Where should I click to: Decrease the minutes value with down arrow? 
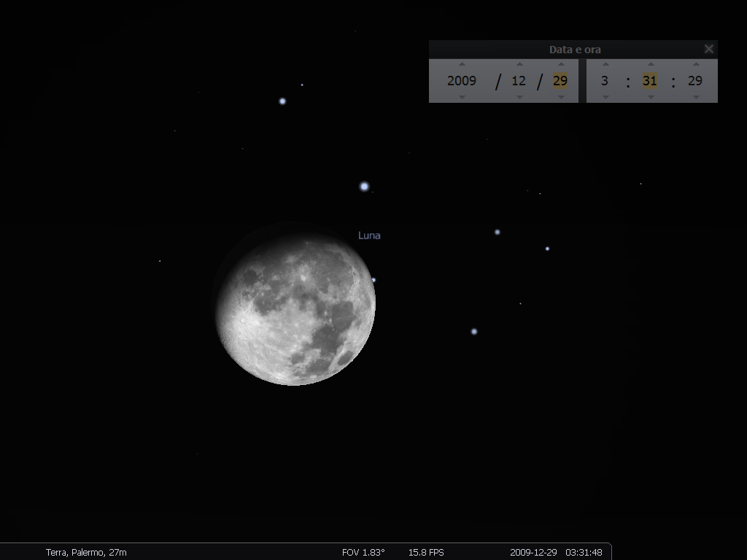point(651,97)
